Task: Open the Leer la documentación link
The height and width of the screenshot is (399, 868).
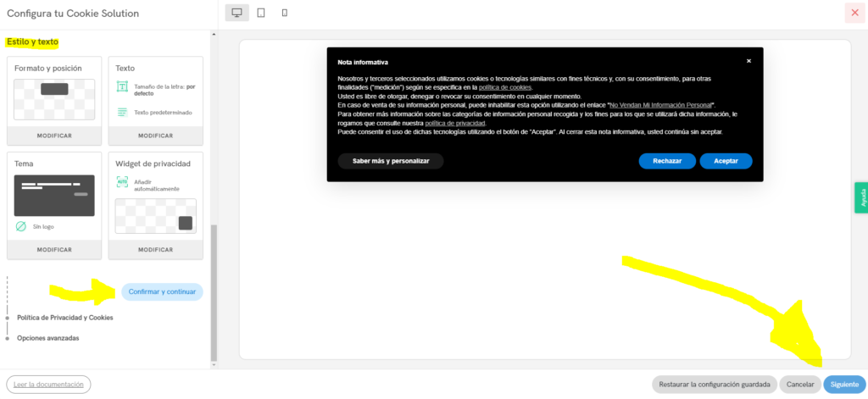Action: 48,385
